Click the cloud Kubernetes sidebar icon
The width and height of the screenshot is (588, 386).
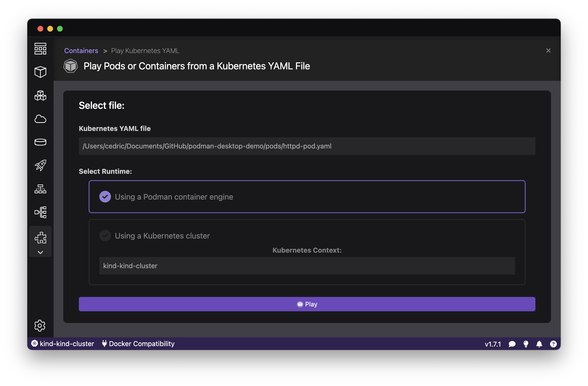pos(40,119)
